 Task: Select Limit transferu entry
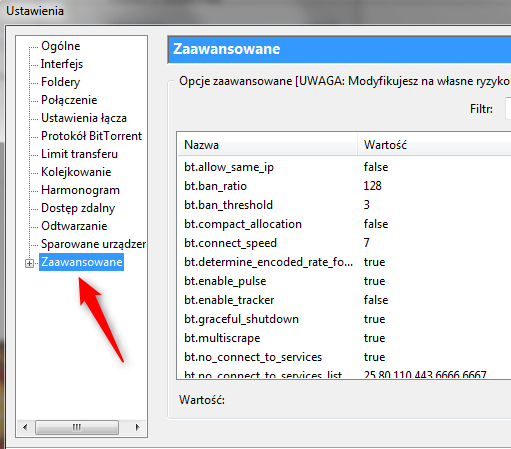click(79, 154)
